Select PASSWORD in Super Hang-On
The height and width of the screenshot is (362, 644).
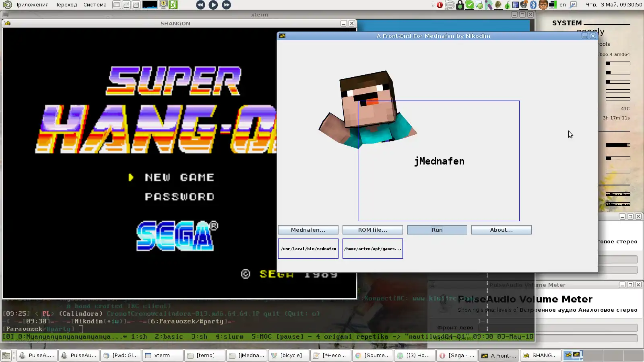179,197
